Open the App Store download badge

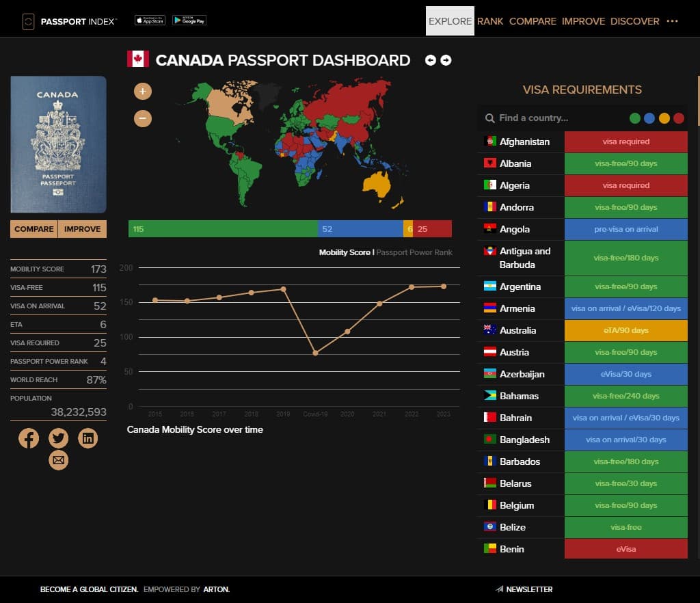150,21
